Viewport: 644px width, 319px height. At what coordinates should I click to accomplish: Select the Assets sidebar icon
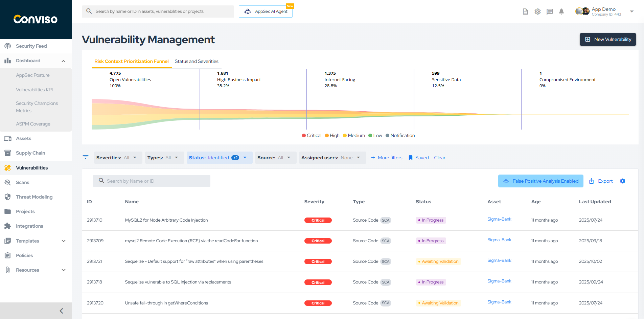coord(7,138)
